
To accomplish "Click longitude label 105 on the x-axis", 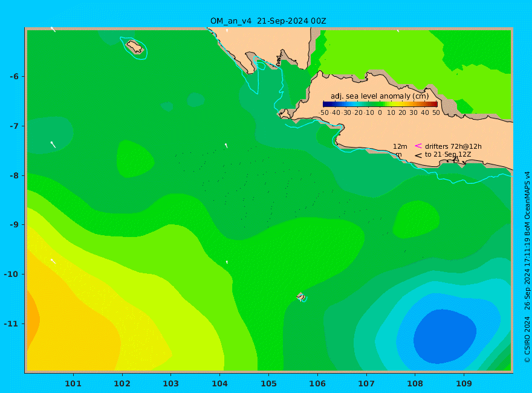I will point(268,383).
